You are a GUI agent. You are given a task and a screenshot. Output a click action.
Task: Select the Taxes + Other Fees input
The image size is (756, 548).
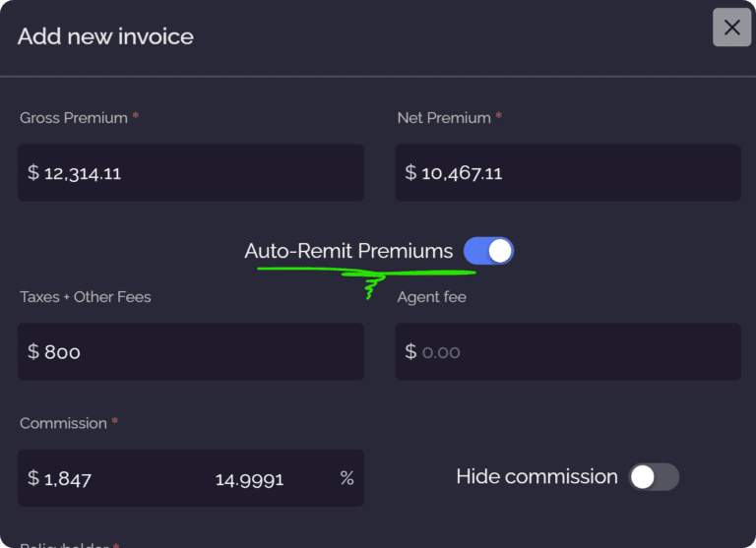click(191, 352)
